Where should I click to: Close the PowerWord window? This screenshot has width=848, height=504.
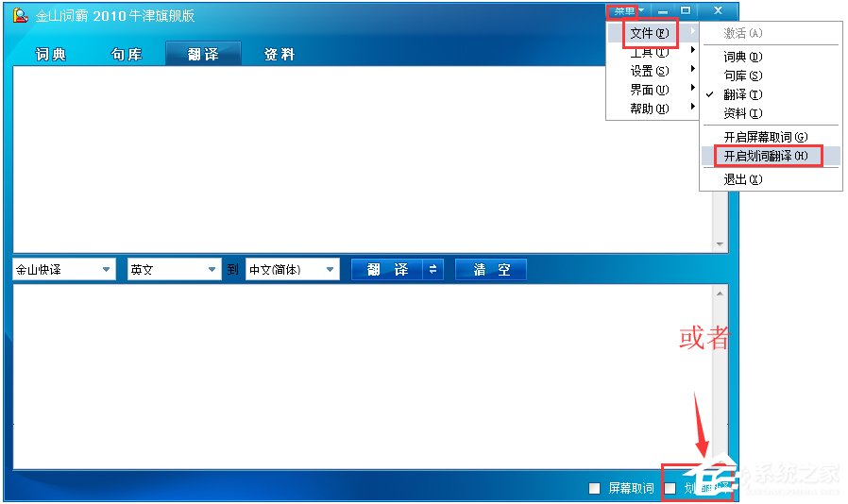[x=719, y=10]
